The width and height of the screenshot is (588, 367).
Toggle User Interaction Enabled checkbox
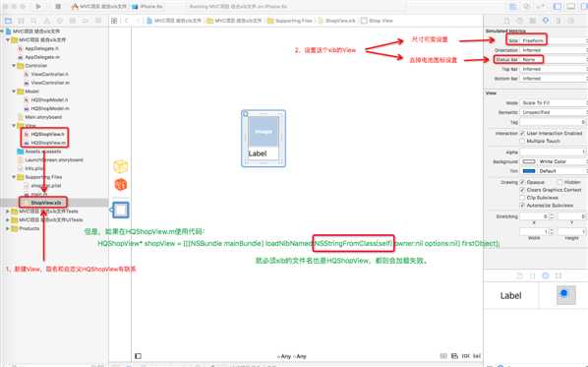coord(522,133)
